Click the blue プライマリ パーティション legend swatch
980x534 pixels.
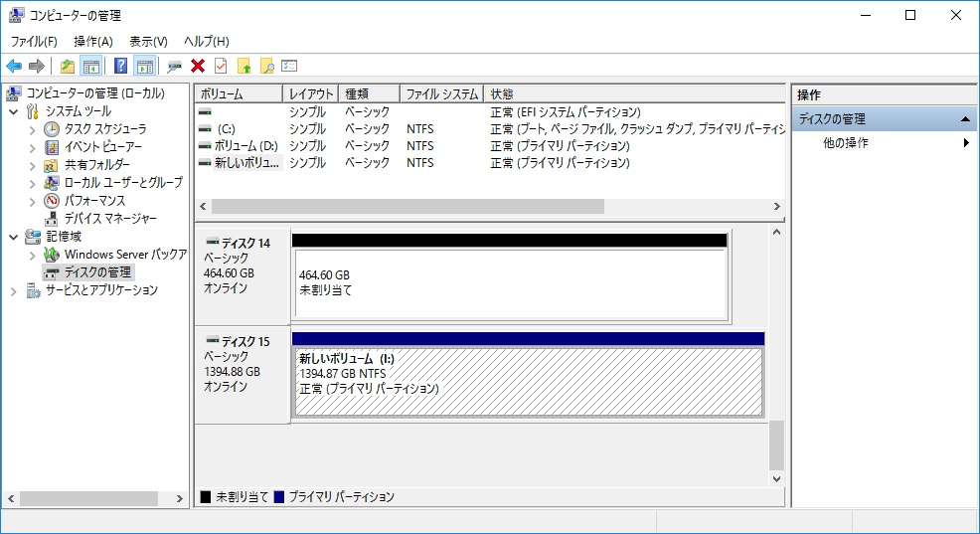click(278, 497)
